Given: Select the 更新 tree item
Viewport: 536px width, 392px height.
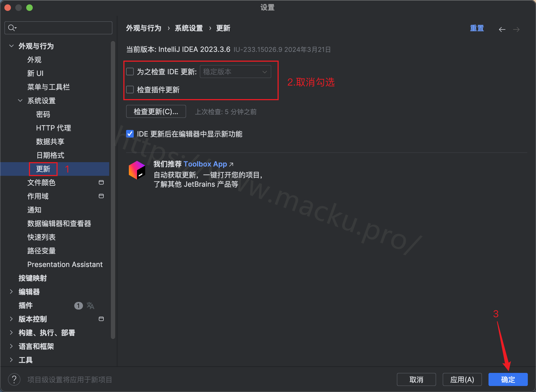Looking at the screenshot, I should tap(43, 169).
